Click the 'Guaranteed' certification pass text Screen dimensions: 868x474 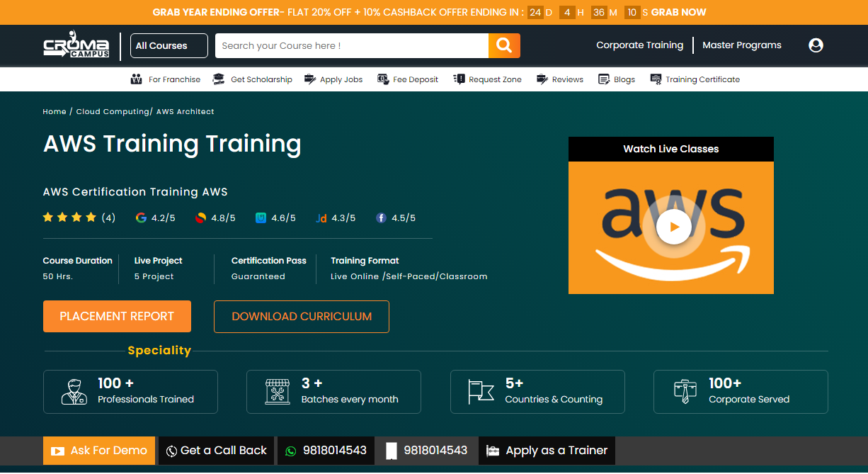coord(258,276)
